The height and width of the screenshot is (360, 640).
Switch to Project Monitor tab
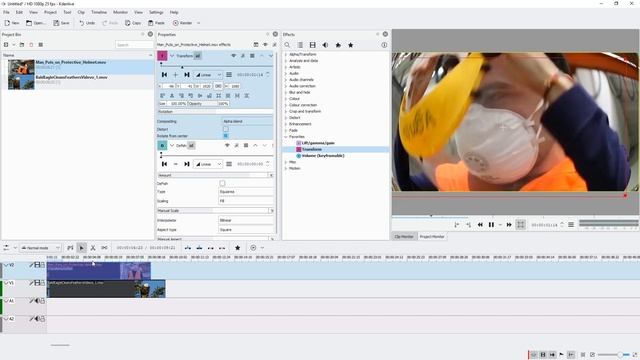[432, 237]
